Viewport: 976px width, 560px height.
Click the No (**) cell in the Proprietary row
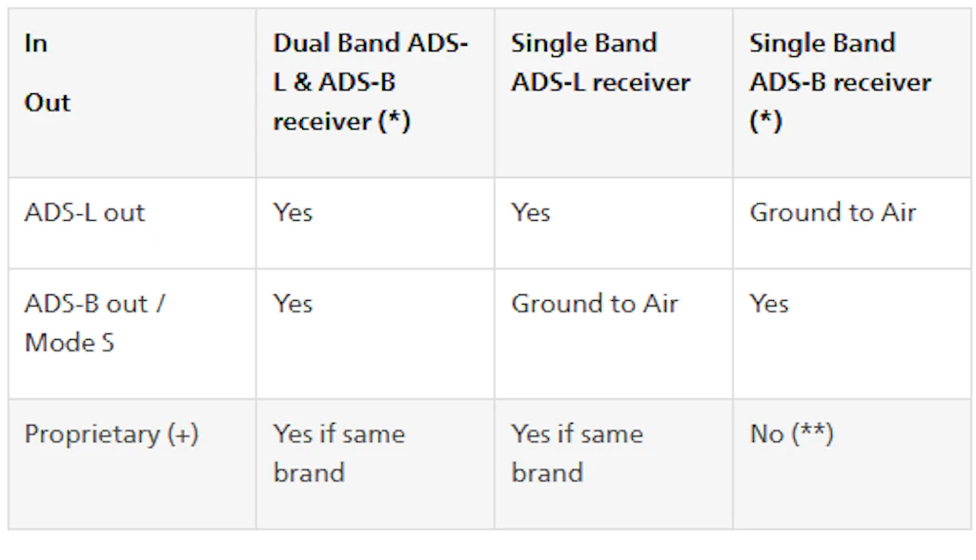[791, 434]
